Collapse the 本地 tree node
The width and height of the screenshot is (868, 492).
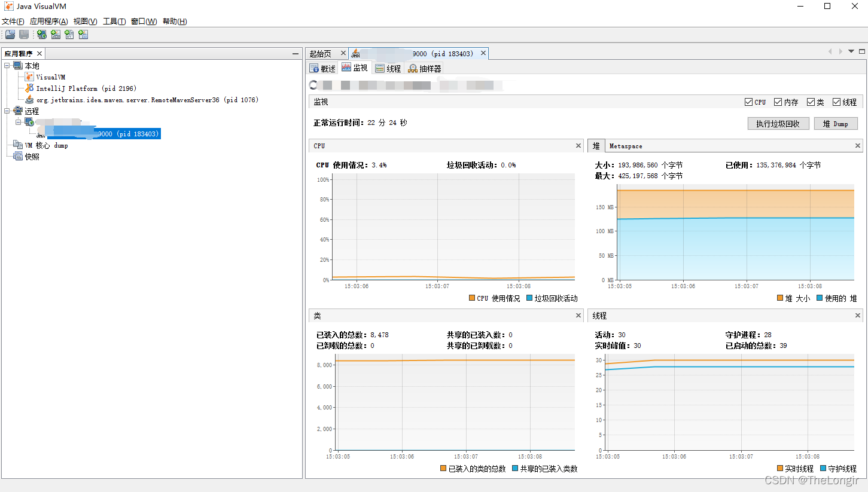(x=7, y=66)
